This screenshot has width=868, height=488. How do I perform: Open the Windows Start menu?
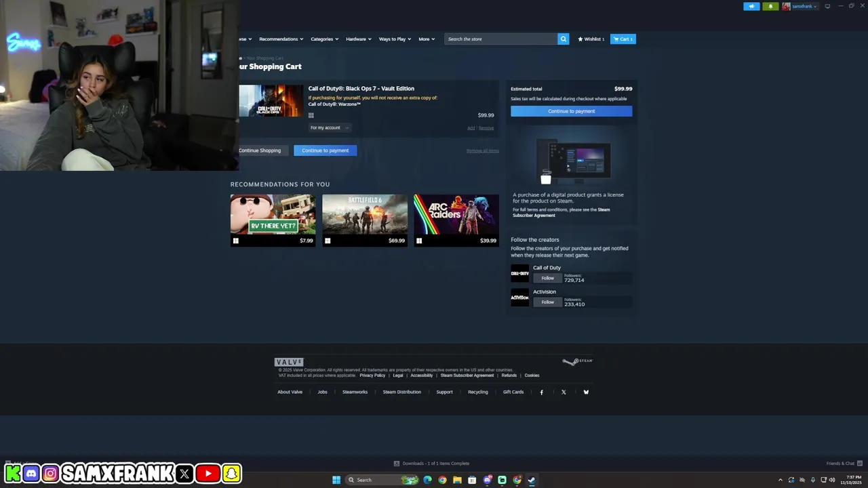336,480
